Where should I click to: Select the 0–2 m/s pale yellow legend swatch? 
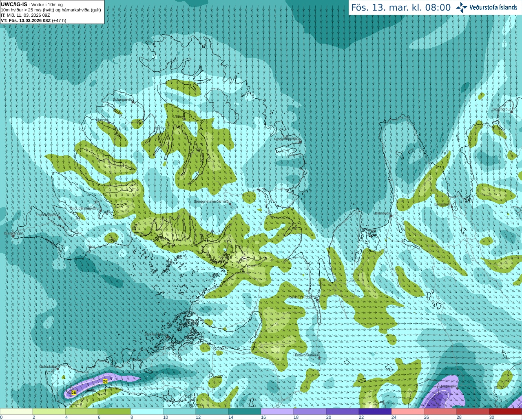click(16, 411)
